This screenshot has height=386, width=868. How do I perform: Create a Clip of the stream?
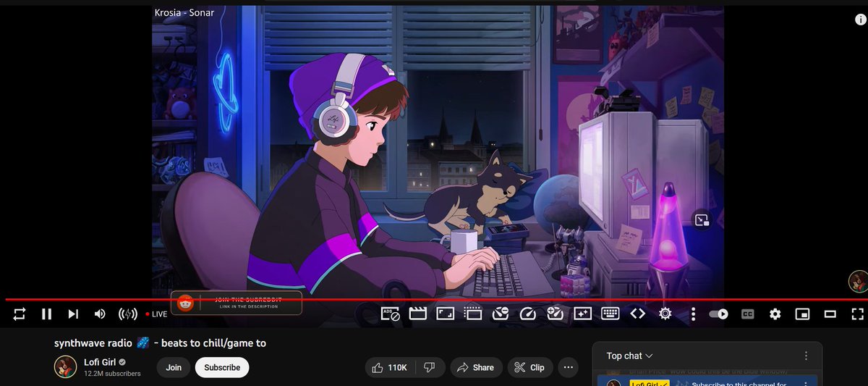(x=529, y=367)
